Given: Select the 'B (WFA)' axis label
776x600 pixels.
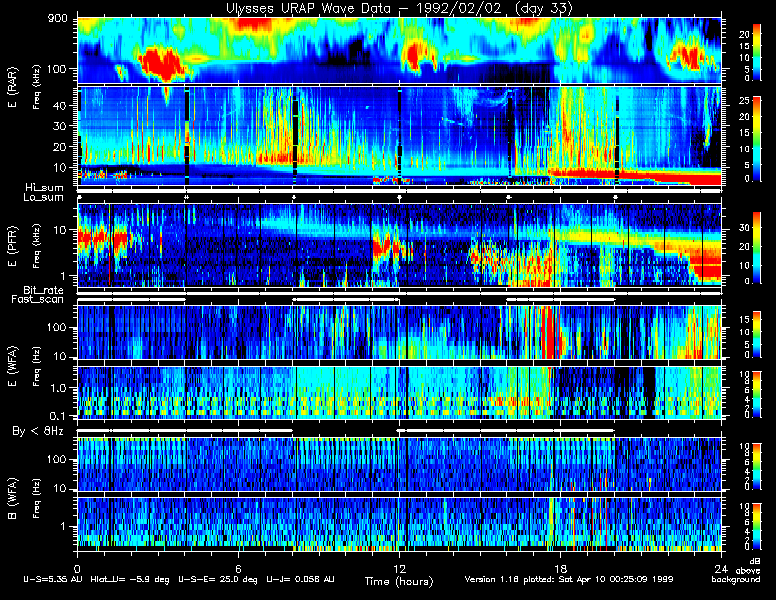Looking at the screenshot, I should (12, 499).
